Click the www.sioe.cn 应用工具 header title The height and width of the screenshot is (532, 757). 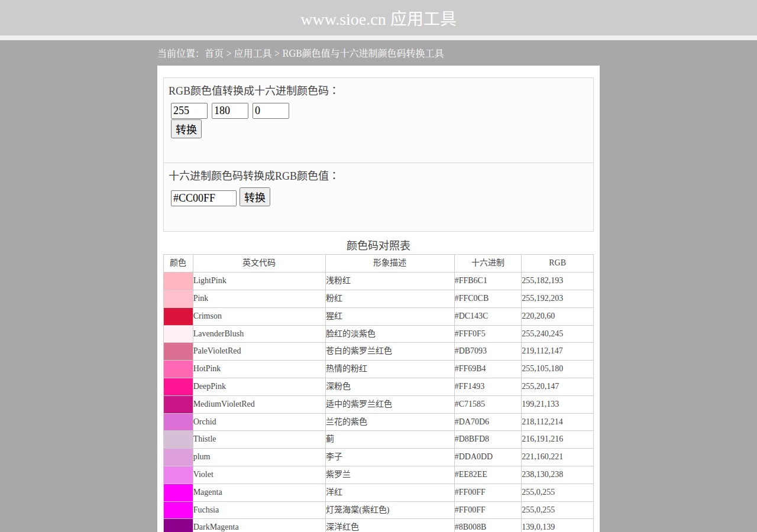(378, 19)
